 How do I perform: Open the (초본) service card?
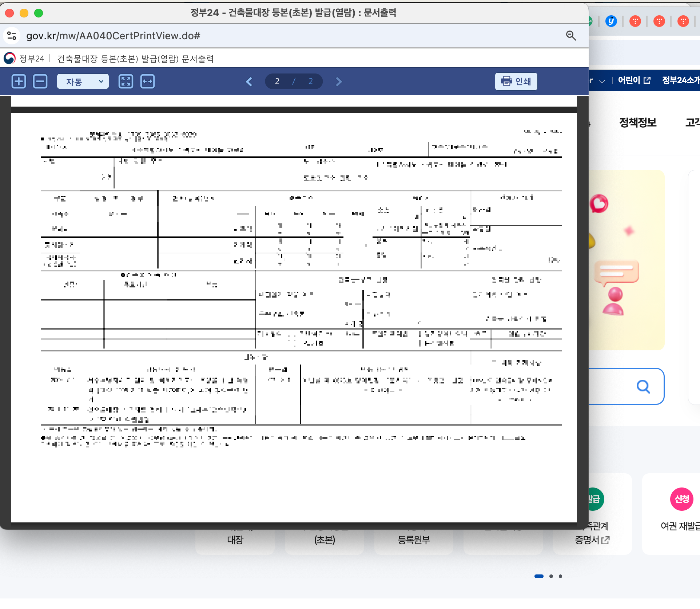325,540
